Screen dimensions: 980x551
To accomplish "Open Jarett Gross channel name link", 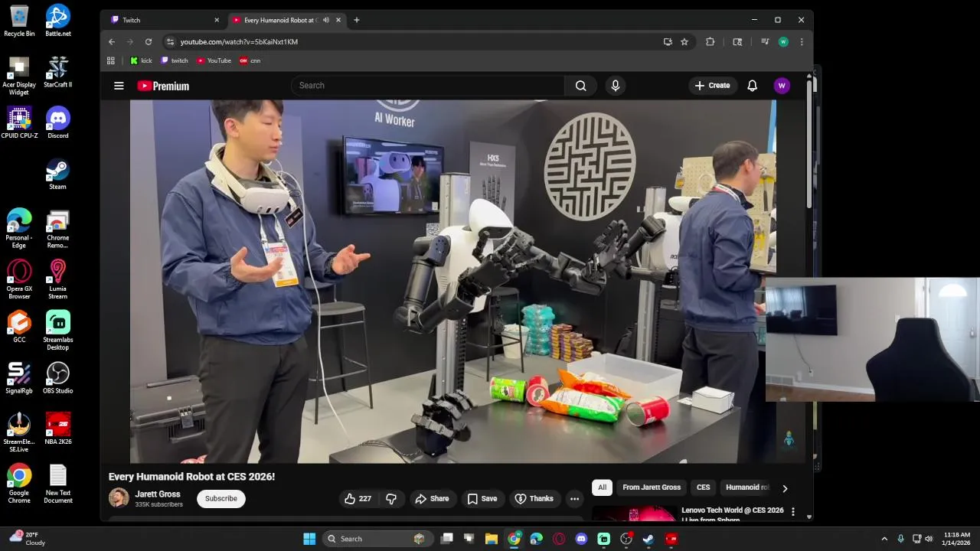I will click(x=158, y=494).
